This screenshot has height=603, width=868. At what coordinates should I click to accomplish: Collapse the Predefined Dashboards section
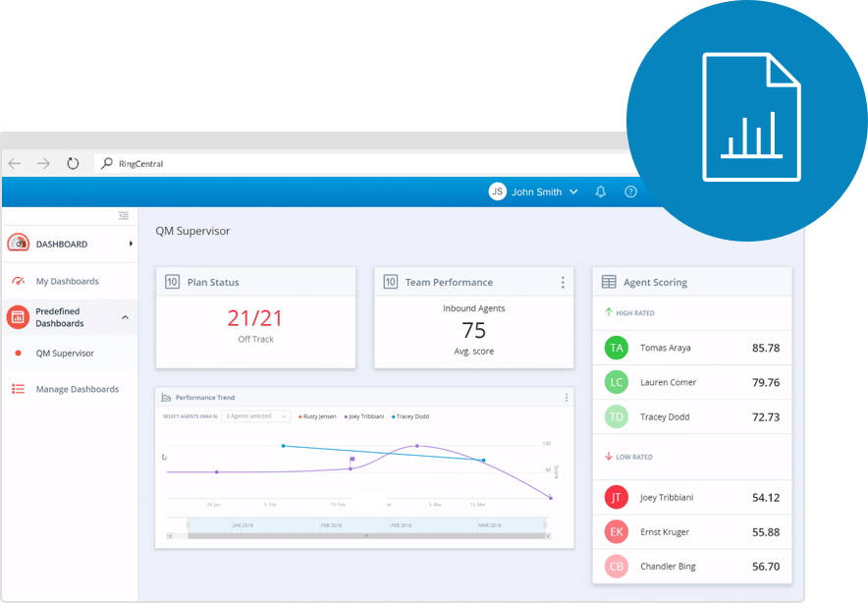125,317
